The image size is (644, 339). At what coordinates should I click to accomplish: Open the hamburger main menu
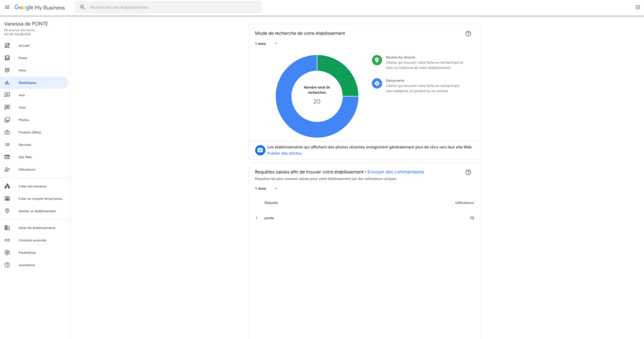point(7,8)
